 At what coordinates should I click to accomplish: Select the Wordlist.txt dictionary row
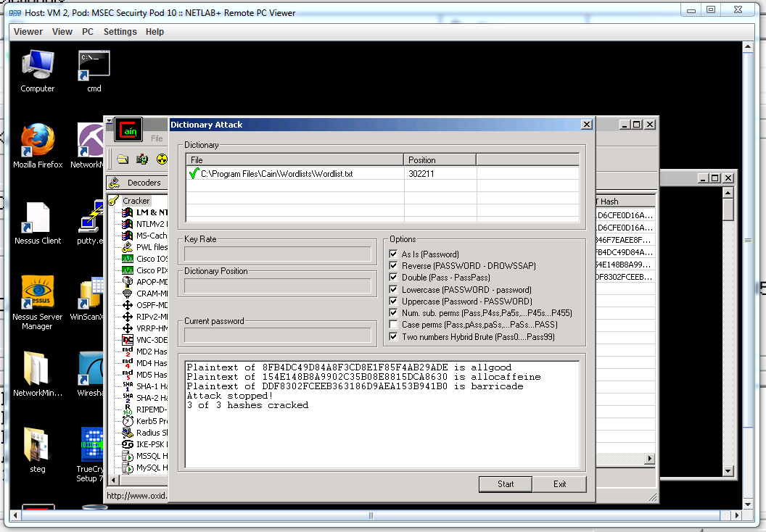[x=382, y=174]
